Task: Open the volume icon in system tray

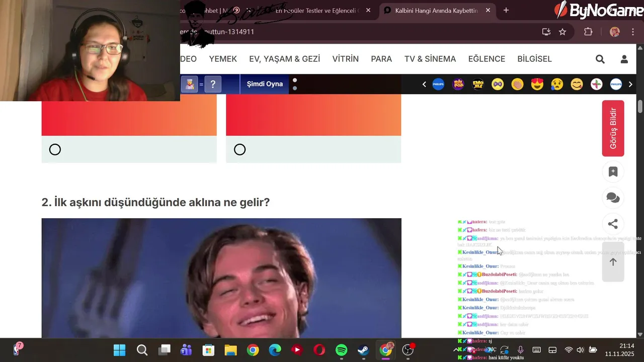Action: pos(580,350)
